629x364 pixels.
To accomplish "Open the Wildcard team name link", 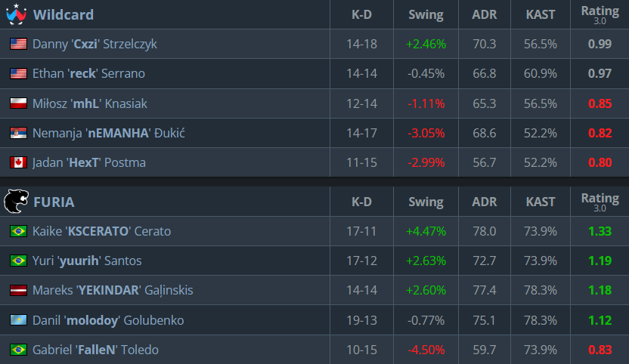I will 64,15.
